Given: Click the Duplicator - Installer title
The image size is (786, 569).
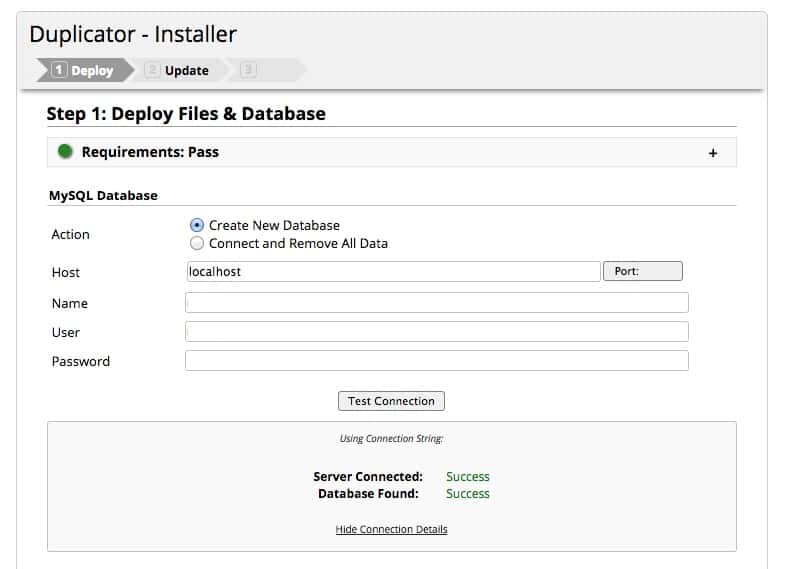Looking at the screenshot, I should click(133, 35).
